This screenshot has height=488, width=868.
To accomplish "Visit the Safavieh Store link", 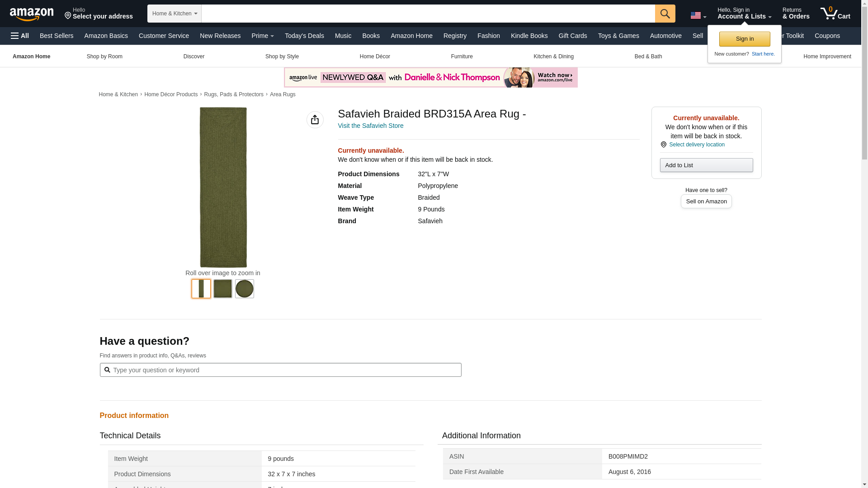I will tap(370, 126).
